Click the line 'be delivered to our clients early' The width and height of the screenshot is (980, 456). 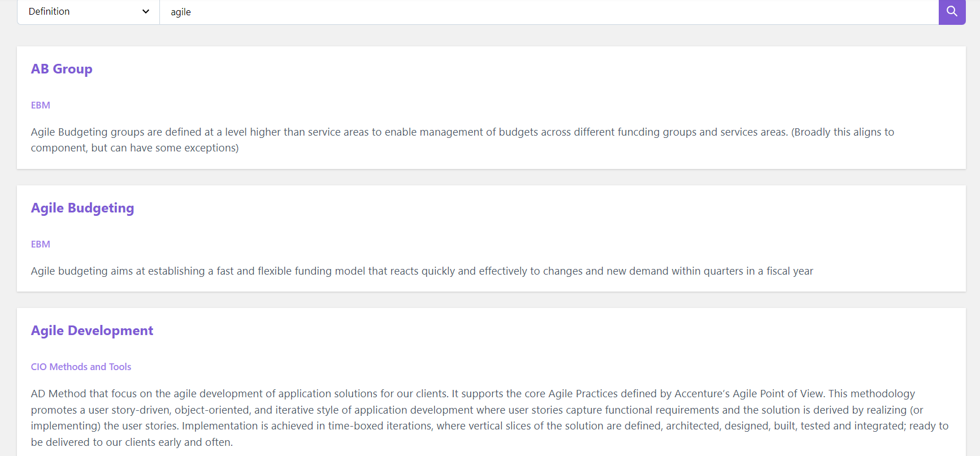coord(132,442)
